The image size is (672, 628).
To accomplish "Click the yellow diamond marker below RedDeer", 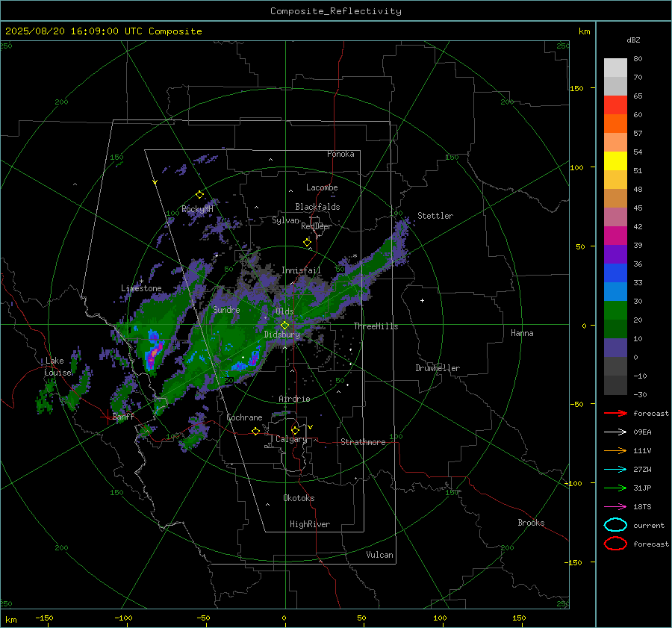I will point(307,242).
